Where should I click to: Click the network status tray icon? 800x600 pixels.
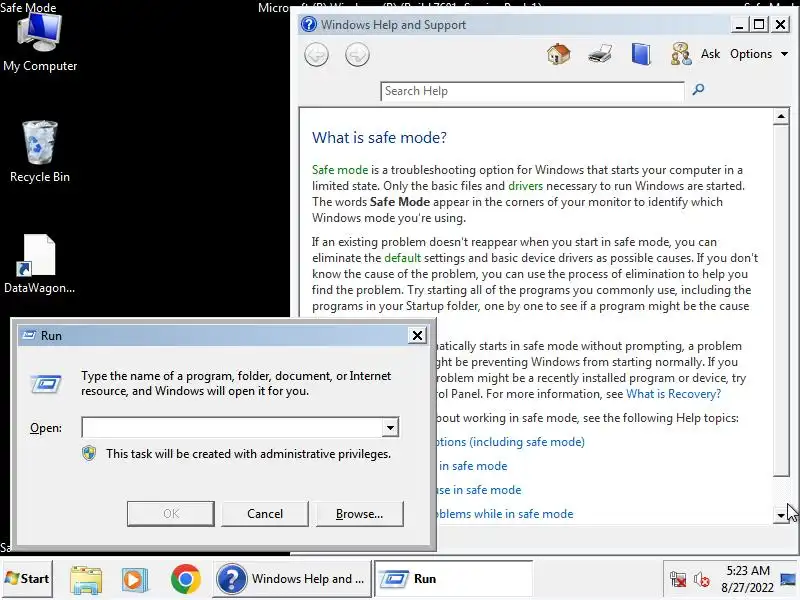pyautogui.click(x=678, y=580)
